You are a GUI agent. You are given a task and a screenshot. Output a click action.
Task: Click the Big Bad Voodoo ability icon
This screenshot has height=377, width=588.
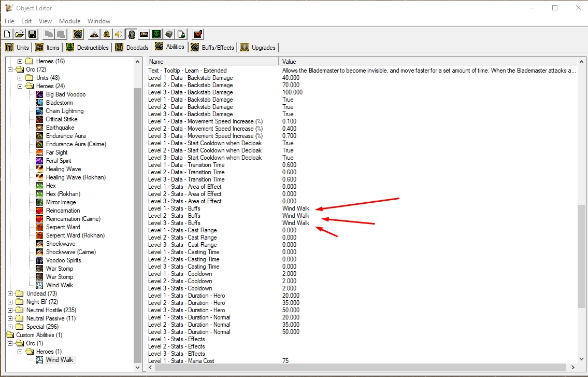[39, 94]
